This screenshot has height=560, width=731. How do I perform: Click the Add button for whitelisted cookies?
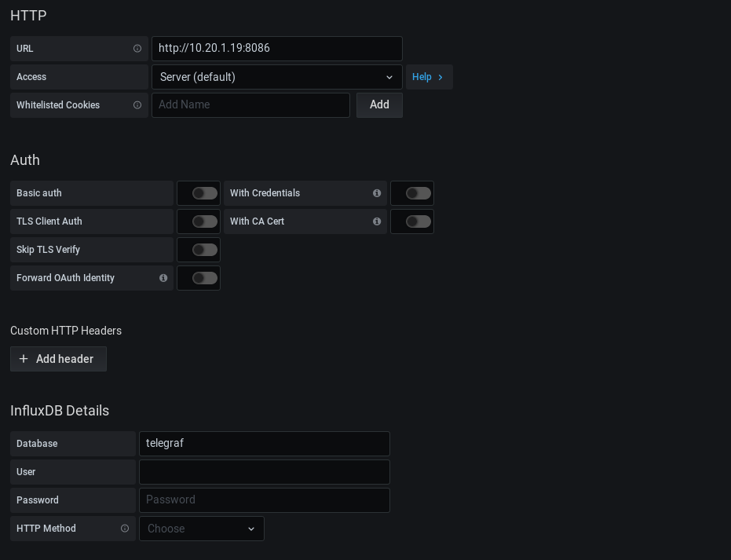coord(379,105)
